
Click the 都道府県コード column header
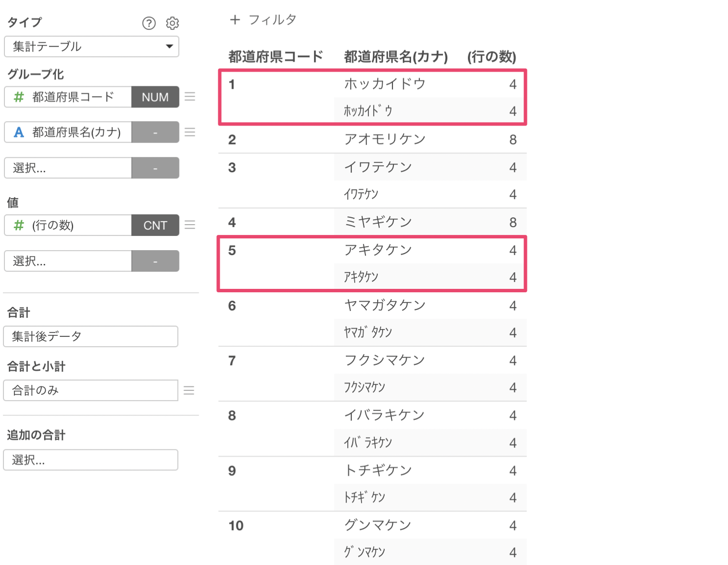pos(276,57)
